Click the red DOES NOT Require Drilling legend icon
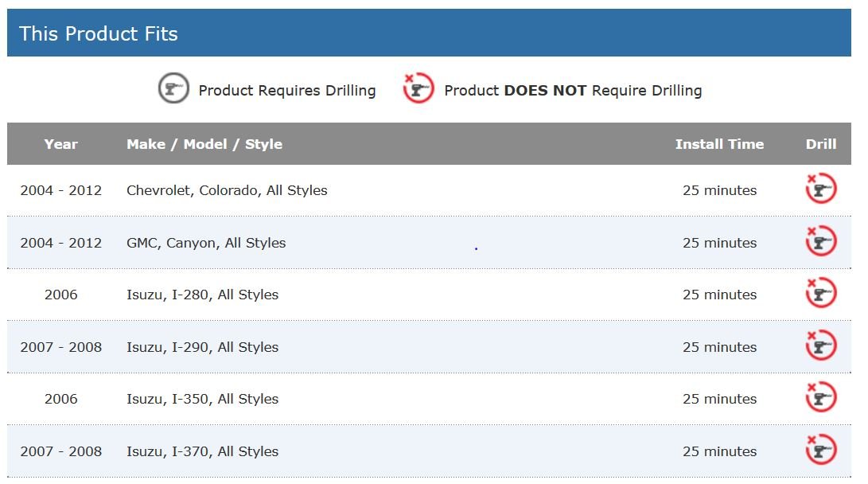This screenshot has height=484, width=868. 418,88
